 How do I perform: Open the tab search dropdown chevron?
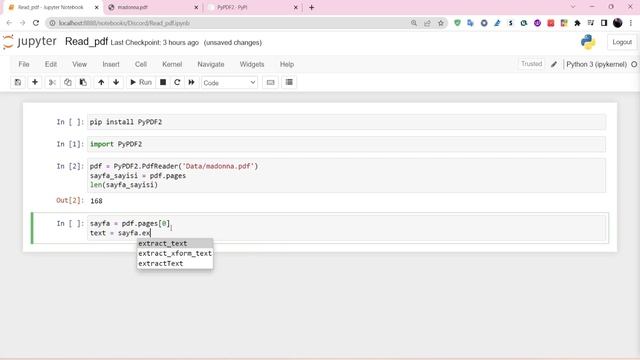[573, 7]
